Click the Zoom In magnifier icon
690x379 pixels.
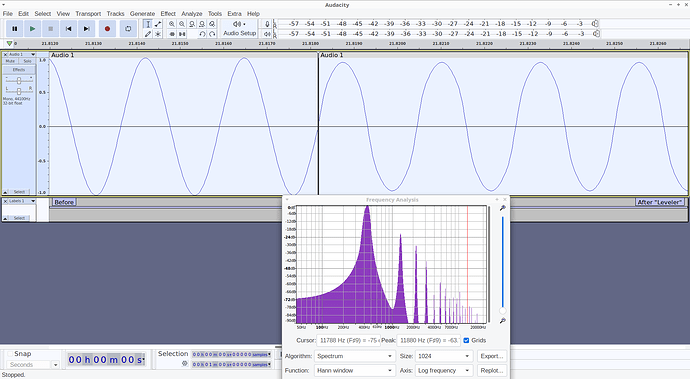[172, 24]
